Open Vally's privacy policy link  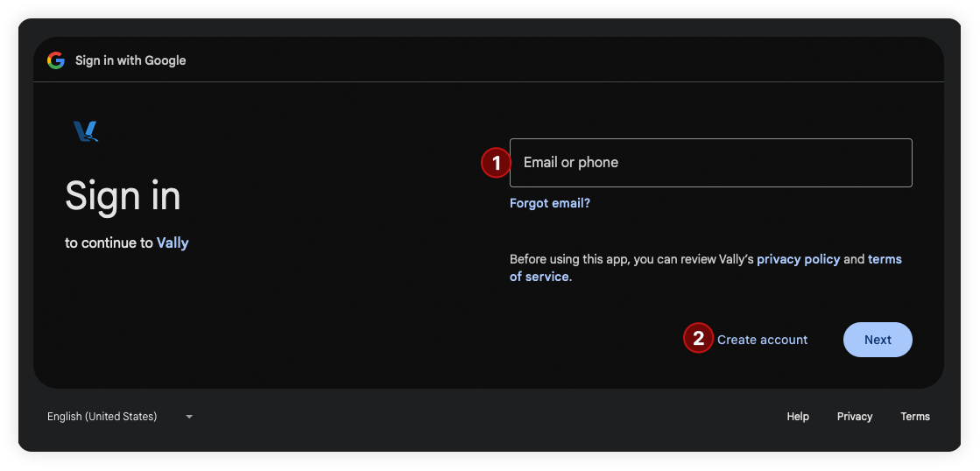(x=798, y=259)
